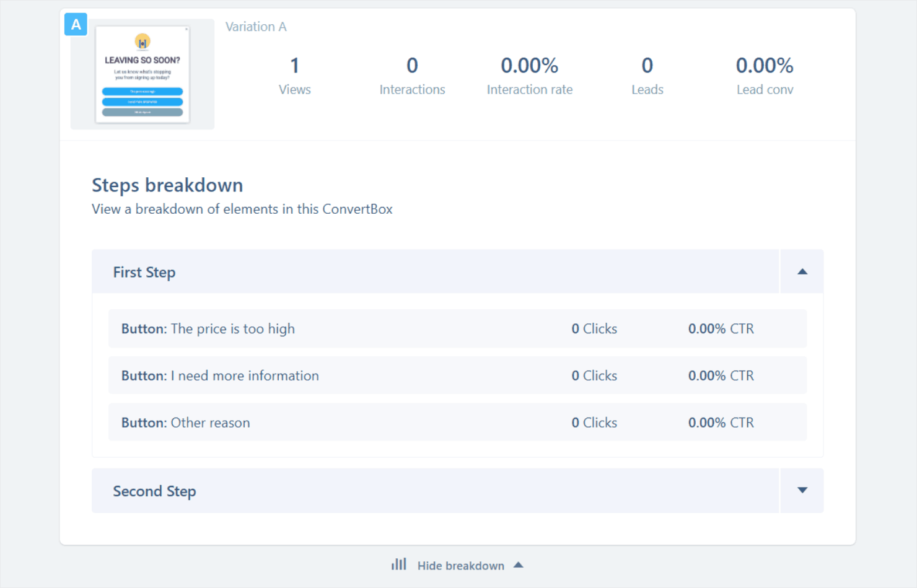The height and width of the screenshot is (588, 917).
Task: Click the bar chart icon beside Hide breakdown
Action: (399, 564)
